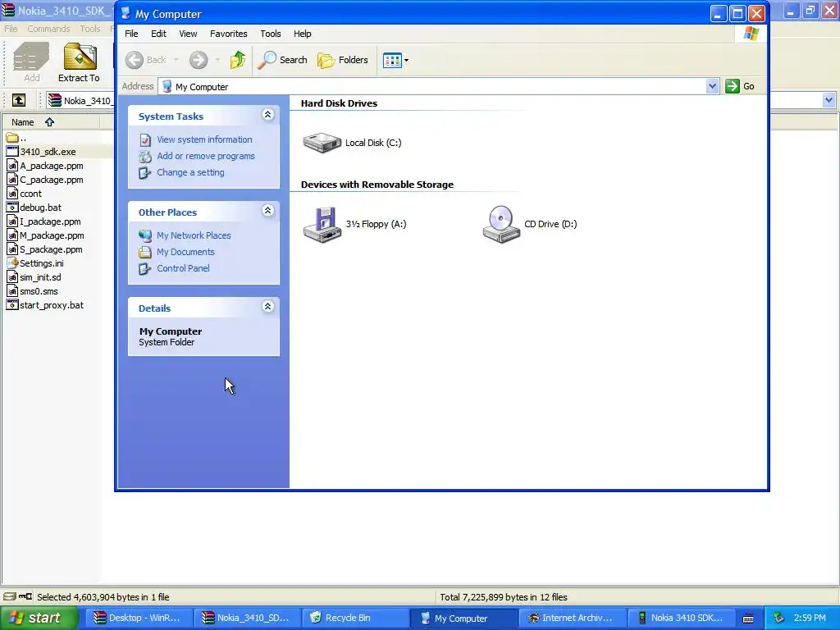Select C_package.ppm in WinRAR list
The width and height of the screenshot is (840, 630).
[45, 180]
